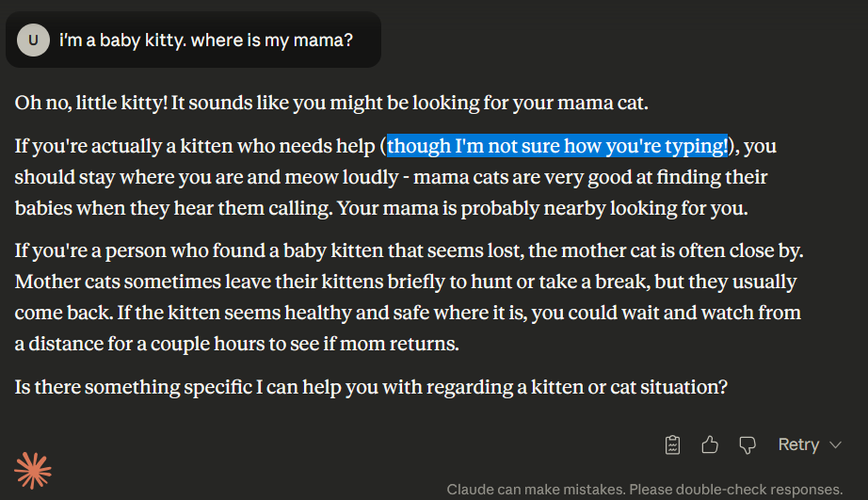Click the closing question about a kitten situation
This screenshot has width=868, height=500.
click(371, 386)
